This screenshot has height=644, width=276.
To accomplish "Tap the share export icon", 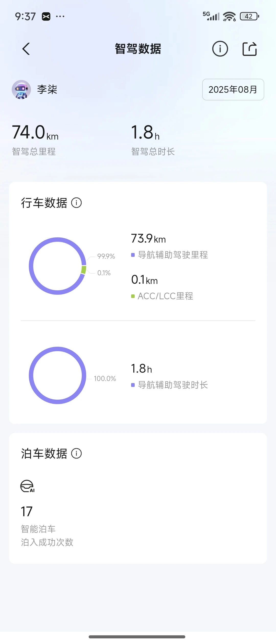I will pos(249,49).
